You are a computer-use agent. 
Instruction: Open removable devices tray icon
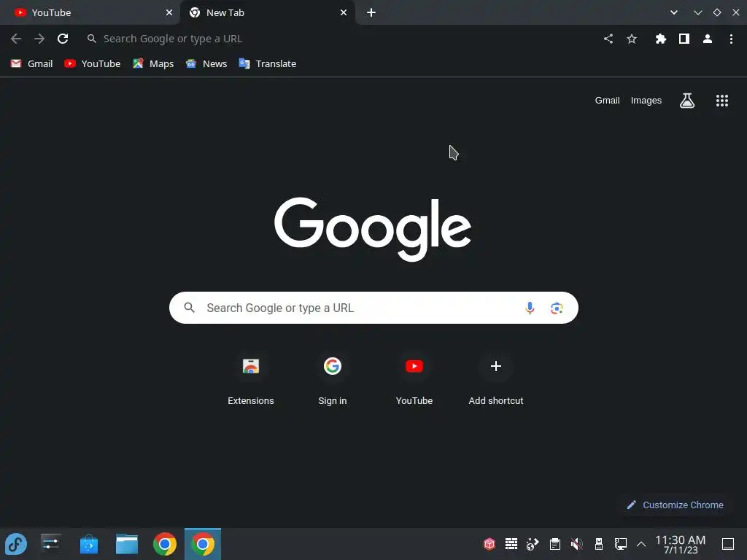click(599, 544)
